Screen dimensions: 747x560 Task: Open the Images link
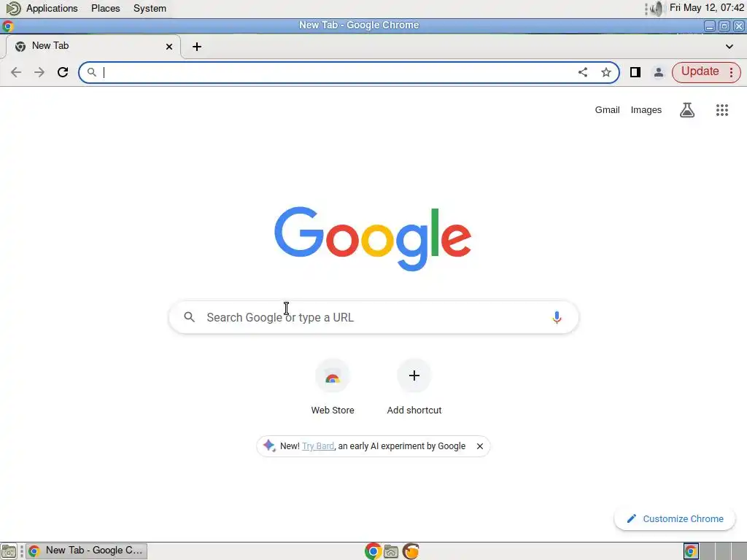(646, 110)
